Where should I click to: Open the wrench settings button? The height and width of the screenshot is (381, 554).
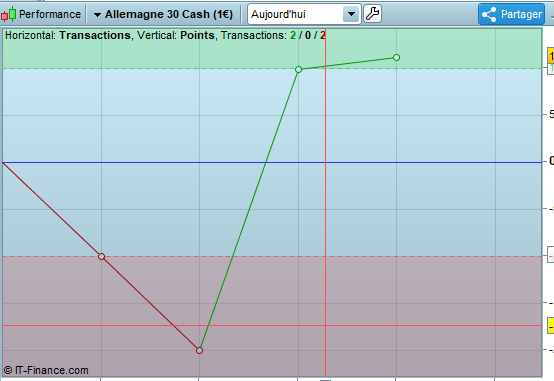click(x=372, y=14)
